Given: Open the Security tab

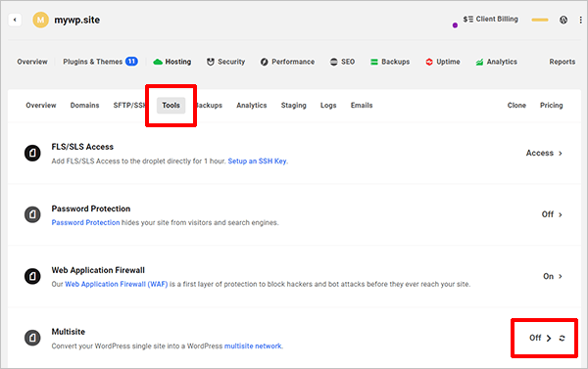Looking at the screenshot, I should 225,62.
